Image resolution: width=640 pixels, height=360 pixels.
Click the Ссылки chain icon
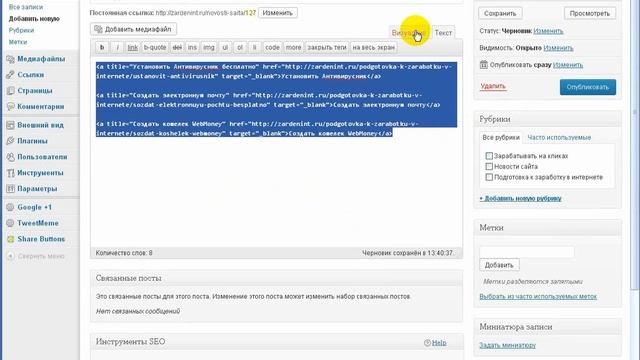pos(11,75)
